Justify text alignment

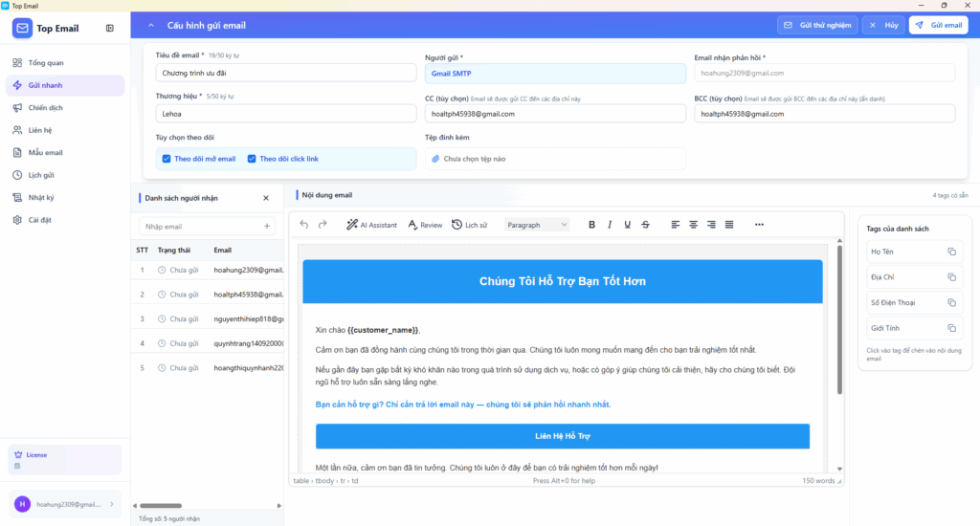728,225
